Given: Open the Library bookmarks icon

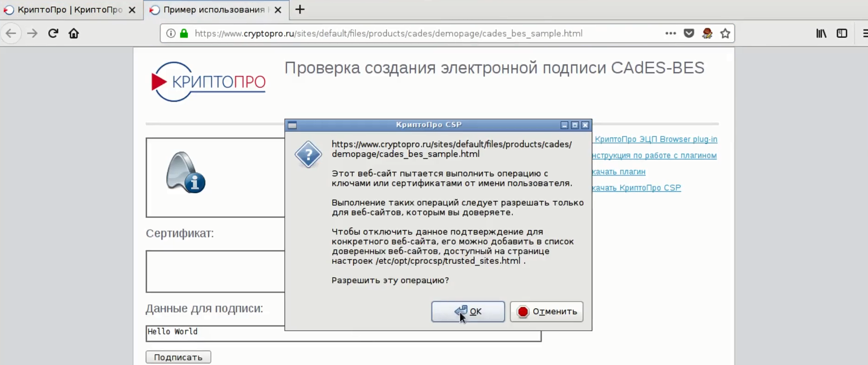Looking at the screenshot, I should coord(821,33).
